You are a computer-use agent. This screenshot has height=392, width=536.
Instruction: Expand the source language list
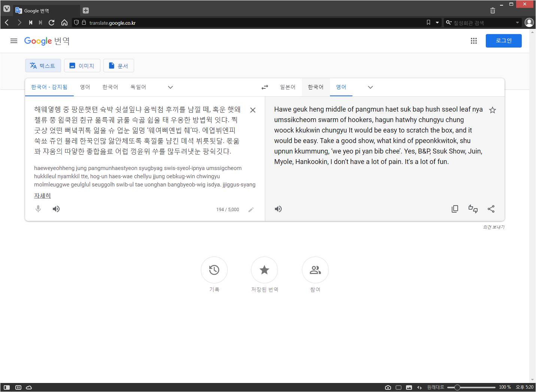point(170,87)
